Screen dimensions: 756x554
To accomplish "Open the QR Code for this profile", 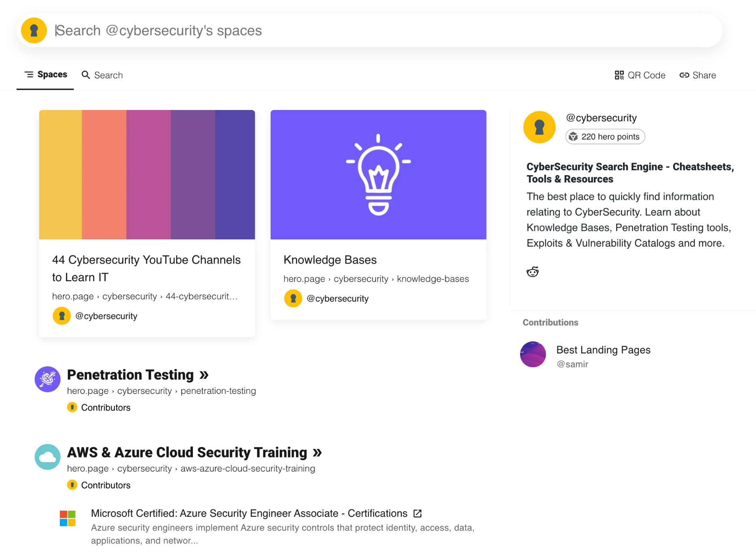I will tap(640, 75).
